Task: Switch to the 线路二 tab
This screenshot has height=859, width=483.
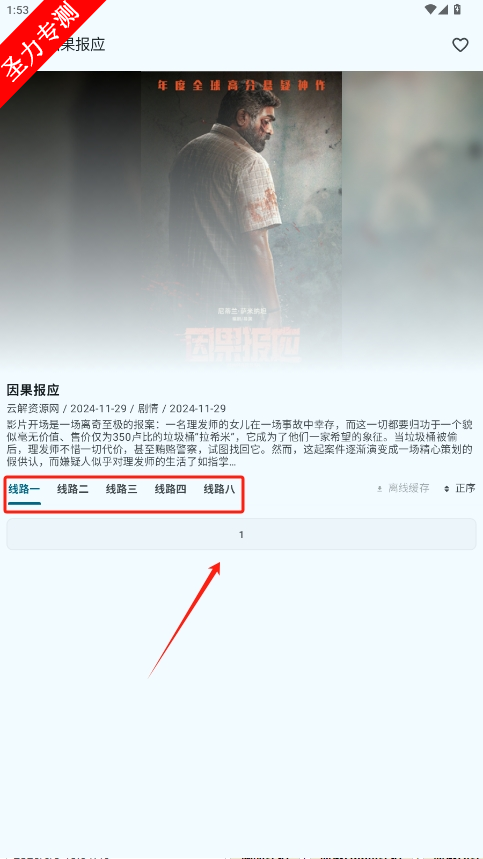Action: point(73,489)
